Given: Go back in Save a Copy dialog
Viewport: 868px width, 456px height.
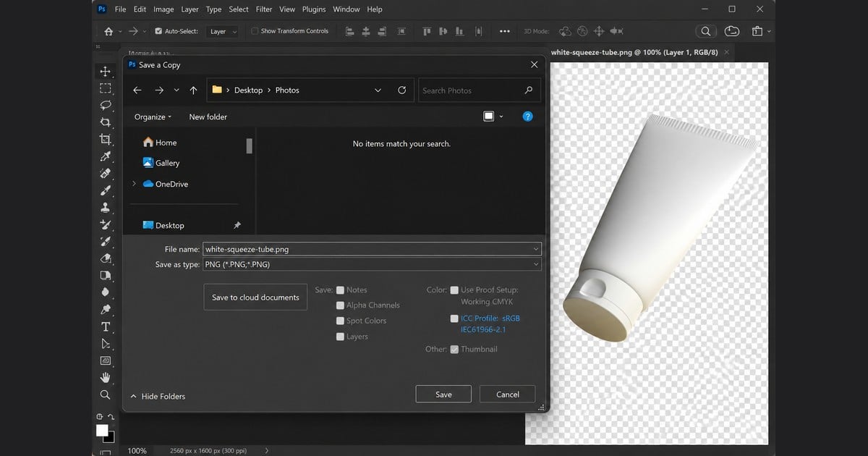Looking at the screenshot, I should (x=137, y=90).
